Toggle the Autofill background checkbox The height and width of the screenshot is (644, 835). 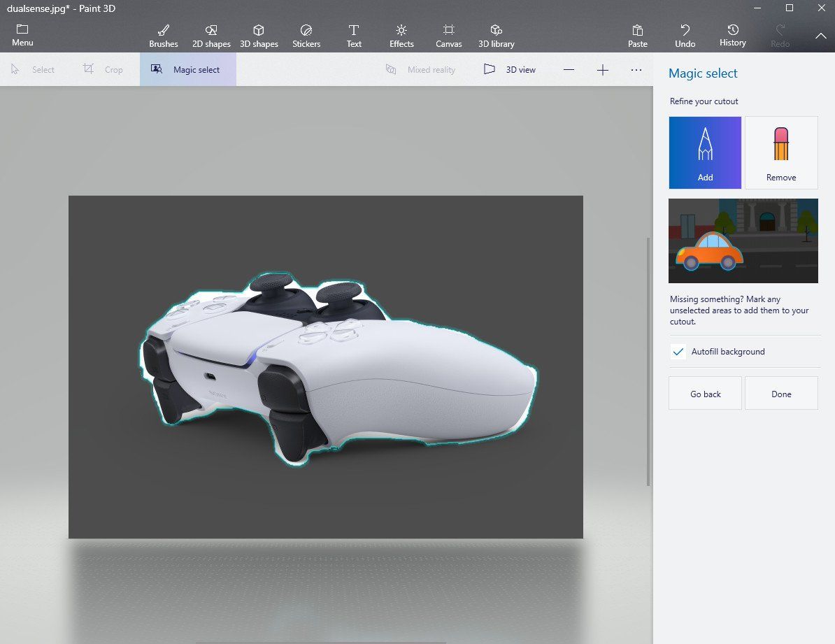click(x=678, y=352)
